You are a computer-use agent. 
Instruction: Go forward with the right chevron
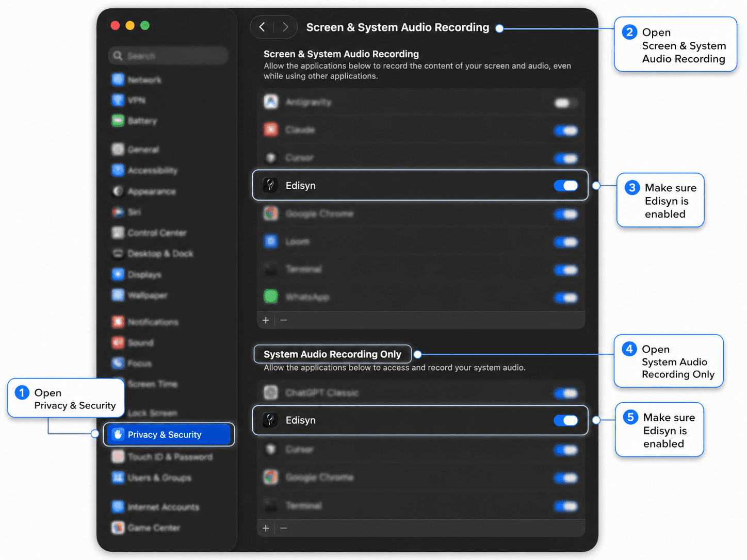[x=285, y=27]
